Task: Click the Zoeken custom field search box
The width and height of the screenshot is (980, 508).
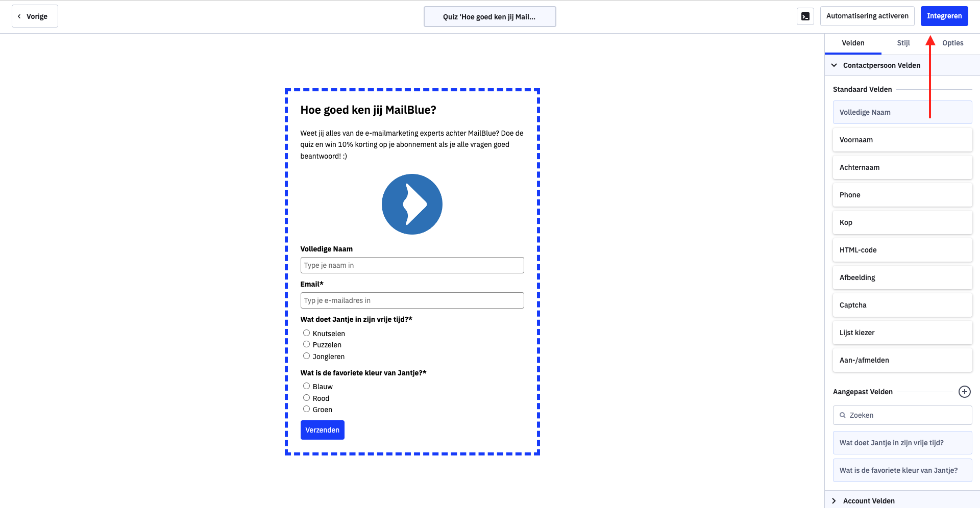Action: [x=902, y=415]
